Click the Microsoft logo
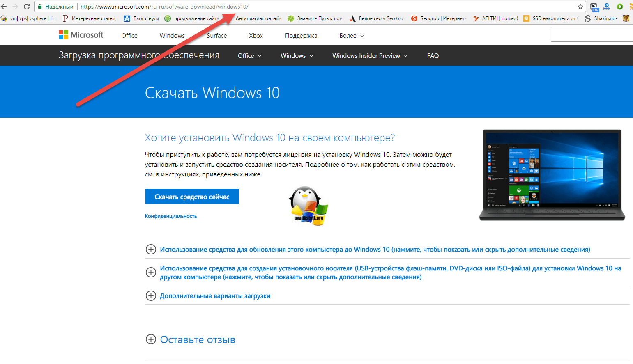The image size is (633, 364). point(81,35)
